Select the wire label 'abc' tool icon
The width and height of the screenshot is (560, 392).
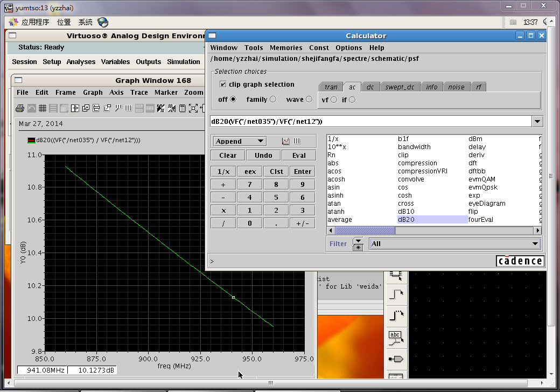pyautogui.click(x=395, y=338)
